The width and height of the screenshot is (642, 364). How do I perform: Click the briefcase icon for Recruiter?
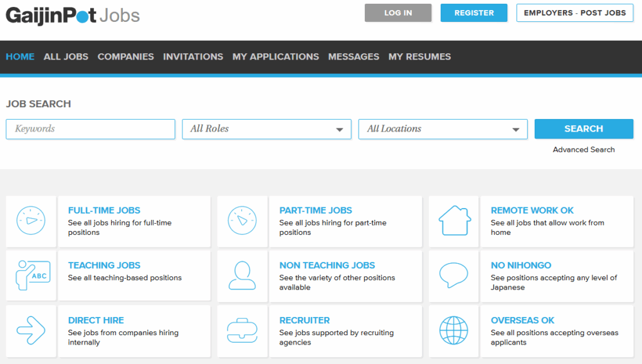coord(242,330)
